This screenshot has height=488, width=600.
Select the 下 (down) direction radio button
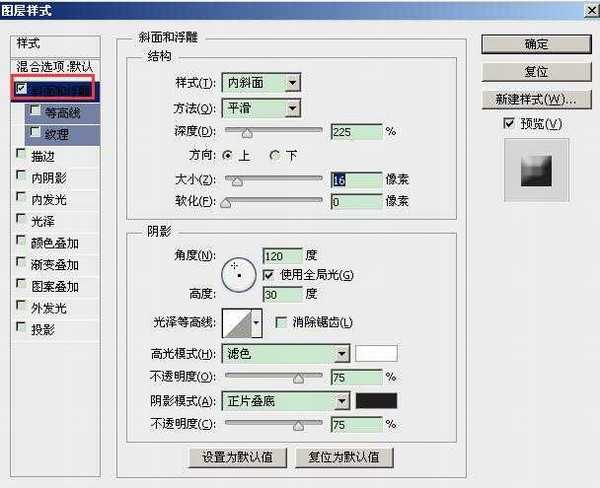pos(275,155)
